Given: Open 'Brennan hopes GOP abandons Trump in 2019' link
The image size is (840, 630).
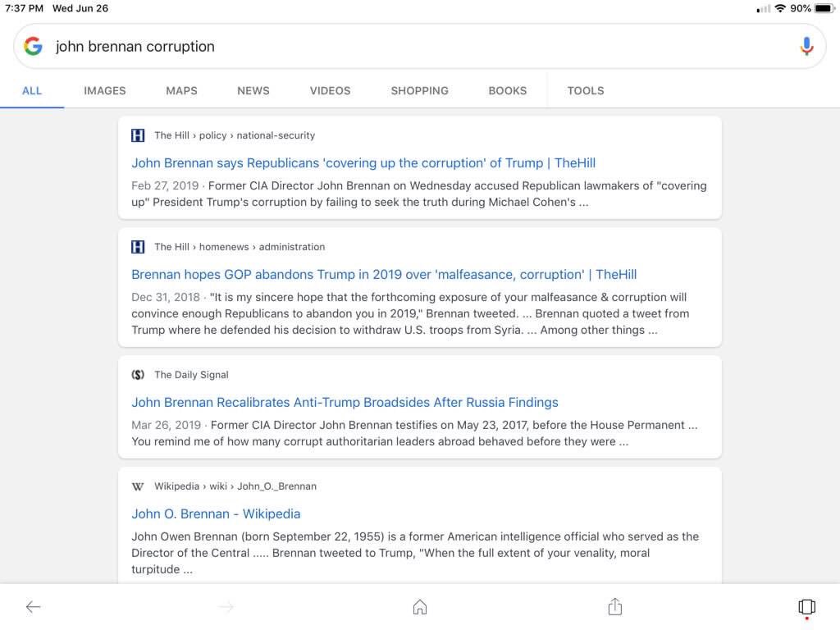Looking at the screenshot, I should click(384, 274).
